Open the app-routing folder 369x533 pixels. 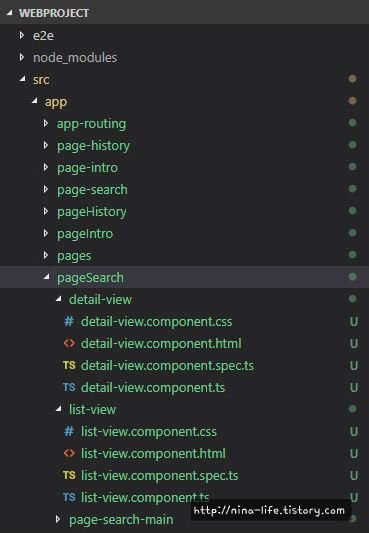click(x=91, y=124)
